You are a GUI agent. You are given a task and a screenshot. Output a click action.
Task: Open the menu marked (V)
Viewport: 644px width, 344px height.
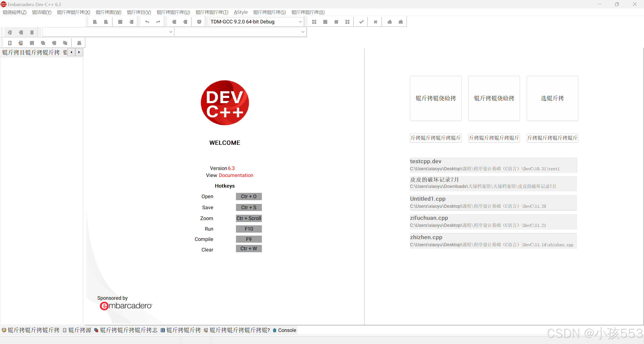coord(139,12)
